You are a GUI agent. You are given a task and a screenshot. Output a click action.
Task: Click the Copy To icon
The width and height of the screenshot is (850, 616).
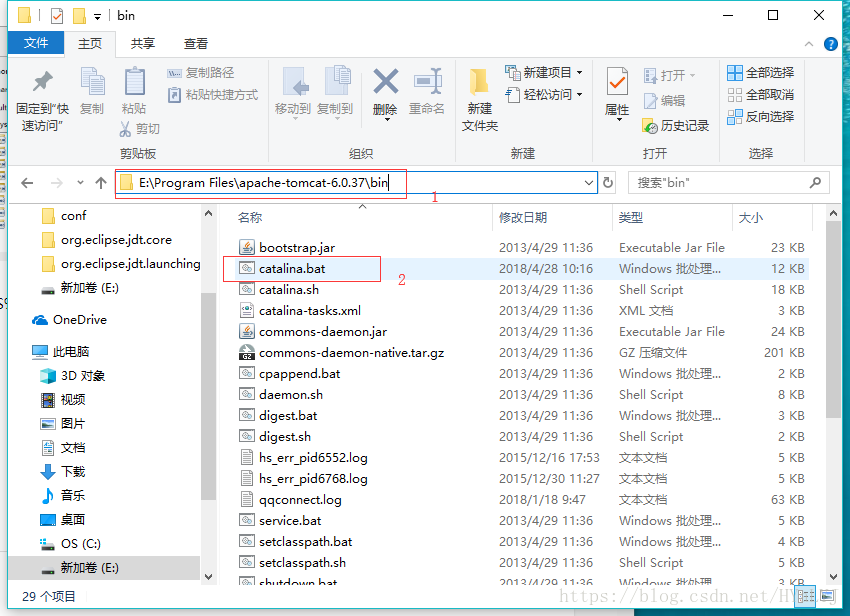point(337,81)
